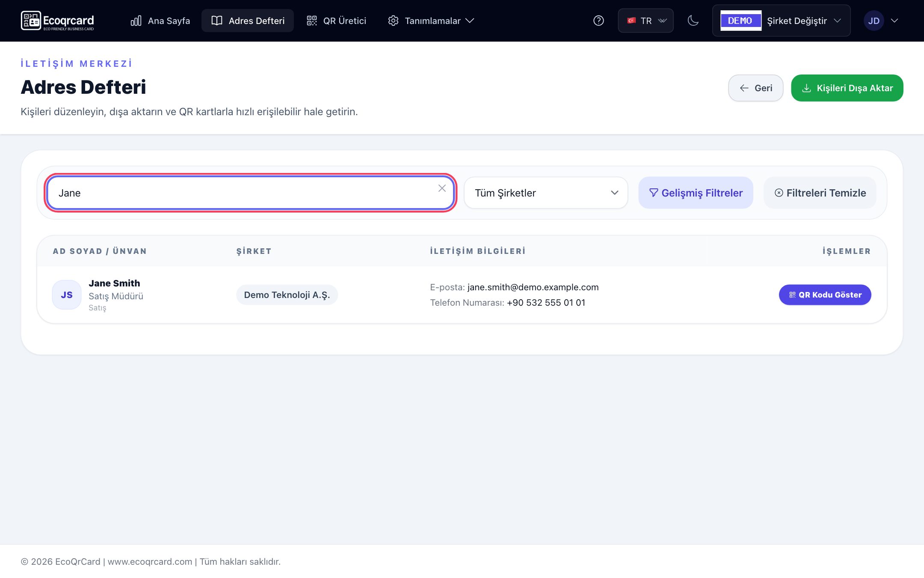Open the QR Üretici page
Image resolution: width=924 pixels, height=578 pixels.
(x=337, y=21)
